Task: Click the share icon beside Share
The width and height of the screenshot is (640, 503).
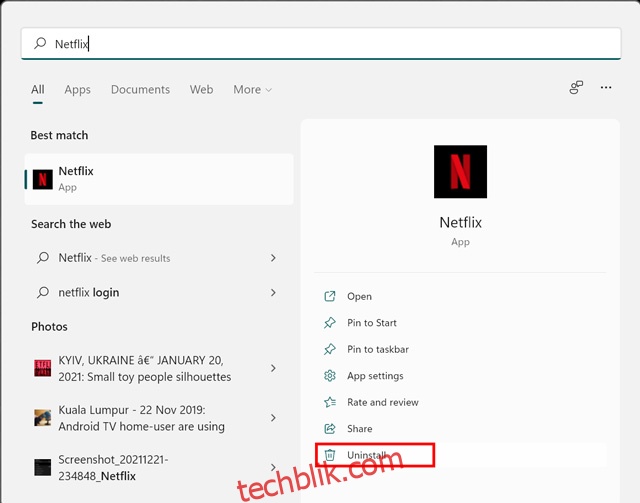Action: click(330, 429)
